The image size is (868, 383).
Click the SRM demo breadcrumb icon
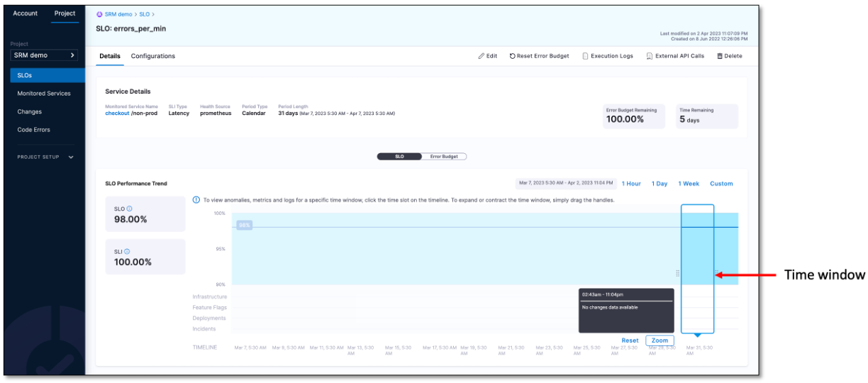(99, 14)
